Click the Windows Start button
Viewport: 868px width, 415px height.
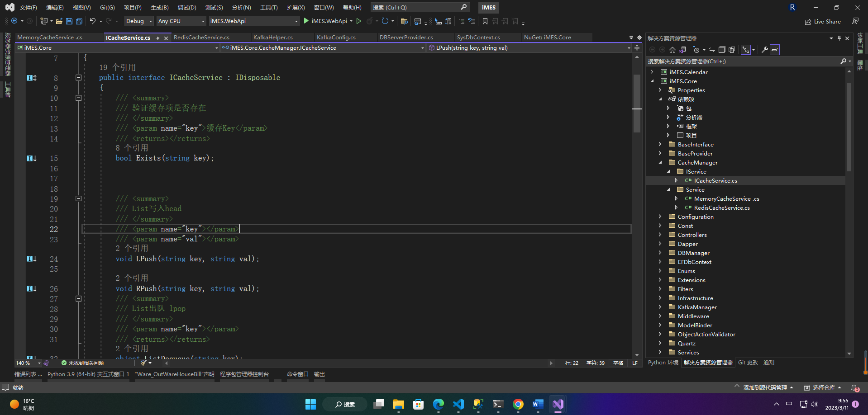pos(311,404)
